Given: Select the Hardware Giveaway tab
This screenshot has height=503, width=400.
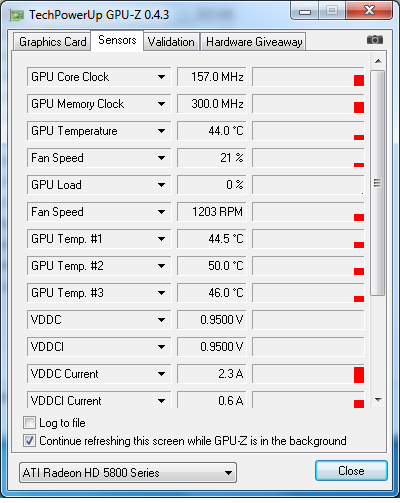Looking at the screenshot, I should (254, 42).
